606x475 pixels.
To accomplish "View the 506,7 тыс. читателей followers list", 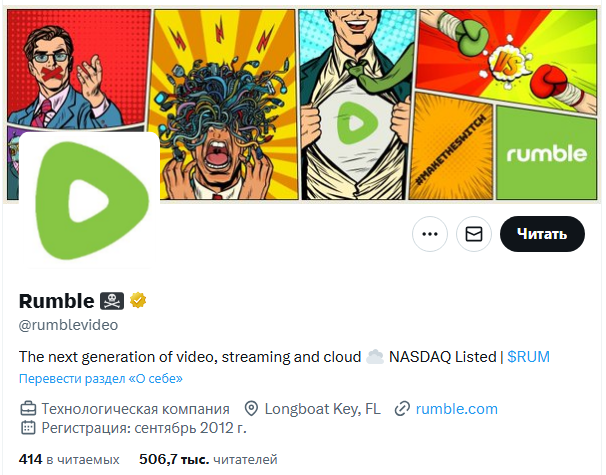I will 208,459.
